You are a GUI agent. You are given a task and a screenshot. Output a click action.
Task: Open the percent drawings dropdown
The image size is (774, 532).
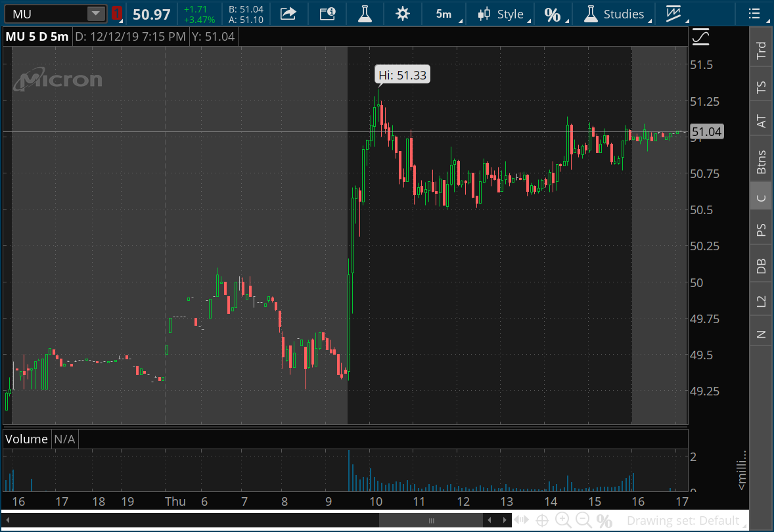click(555, 15)
